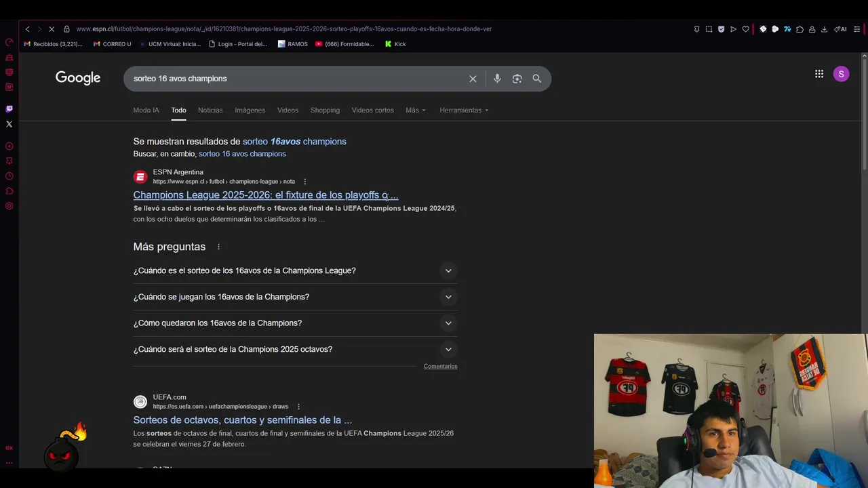Screen dimensions: 868x488
Task: Expand '¿Cuándo se juegan los 16avos'
Action: click(295, 297)
